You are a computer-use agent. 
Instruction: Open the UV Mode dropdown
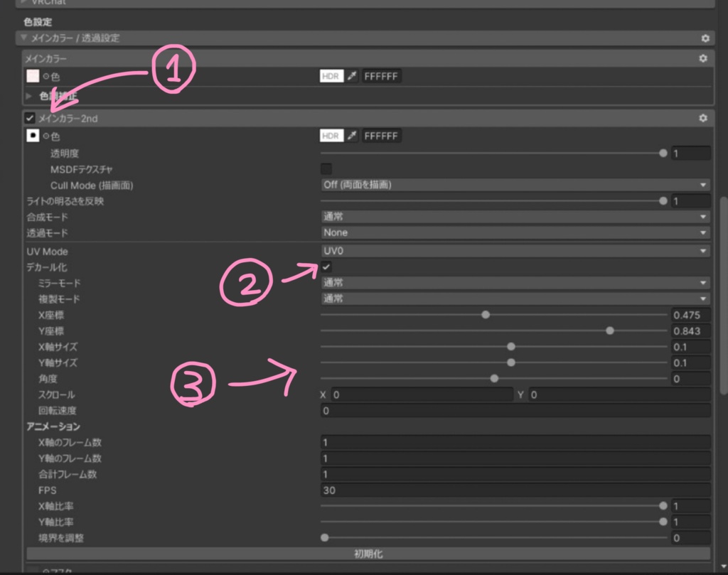point(515,251)
